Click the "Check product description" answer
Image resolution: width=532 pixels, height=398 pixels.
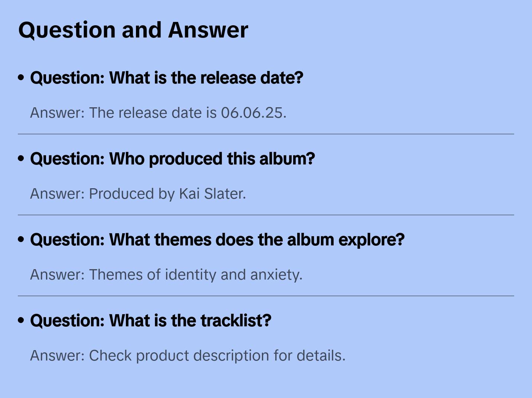[188, 356]
